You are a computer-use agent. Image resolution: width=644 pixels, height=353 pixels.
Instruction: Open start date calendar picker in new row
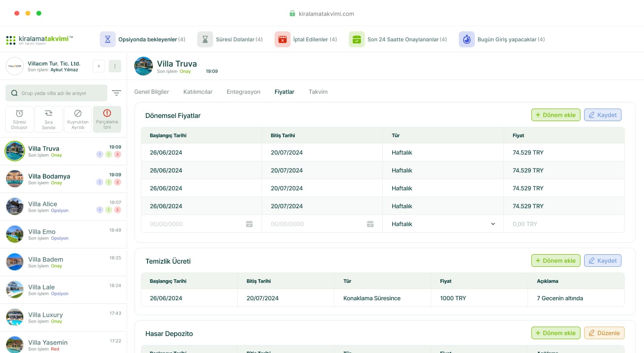[249, 224]
